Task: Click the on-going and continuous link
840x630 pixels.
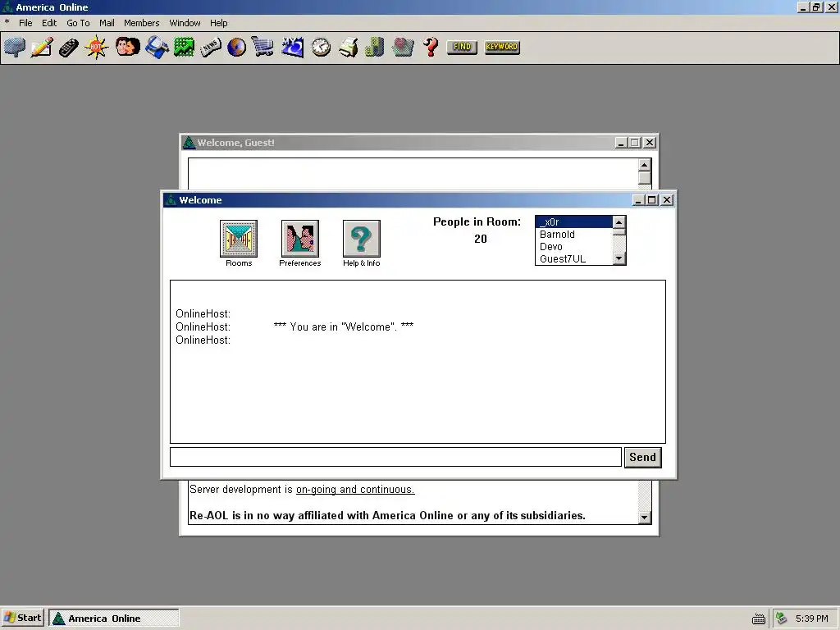Action: pos(355,490)
